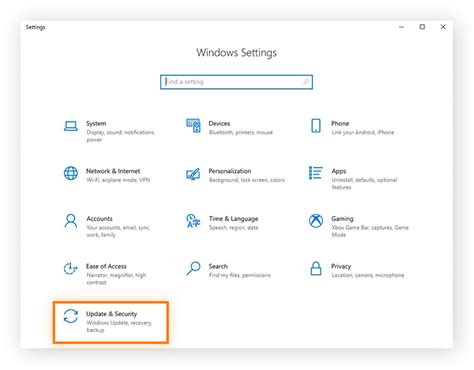Open the Ease of Access icon
The width and height of the screenshot is (474, 370).
71,269
